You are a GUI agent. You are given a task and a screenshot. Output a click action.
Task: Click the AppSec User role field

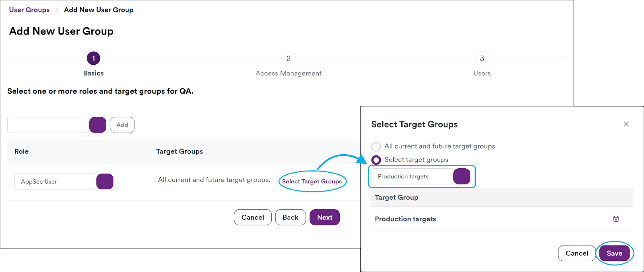coord(56,182)
